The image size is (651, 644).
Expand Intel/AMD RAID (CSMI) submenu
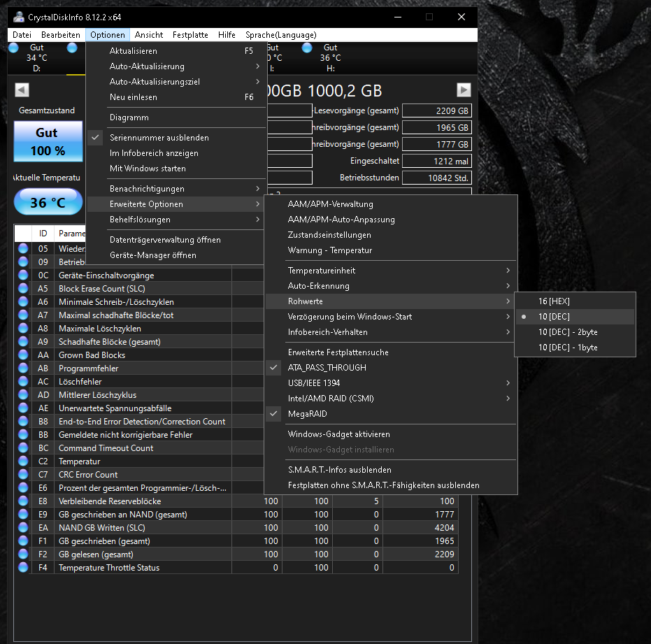coord(391,398)
